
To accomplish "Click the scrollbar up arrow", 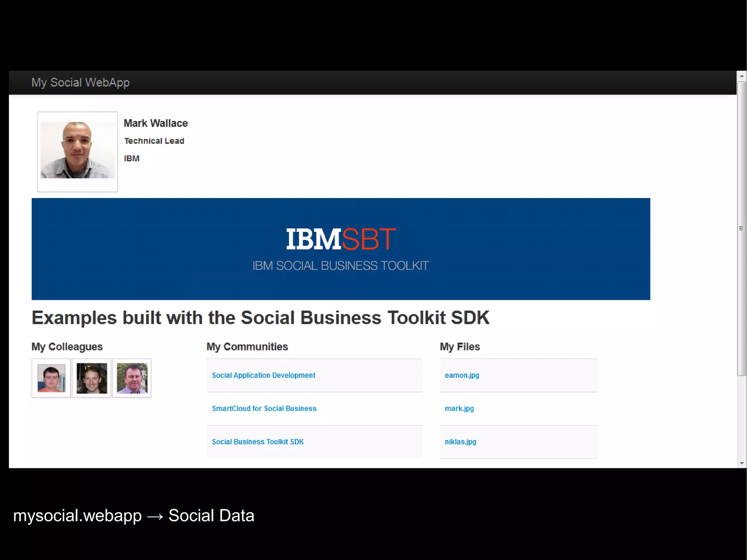I will [742, 76].
